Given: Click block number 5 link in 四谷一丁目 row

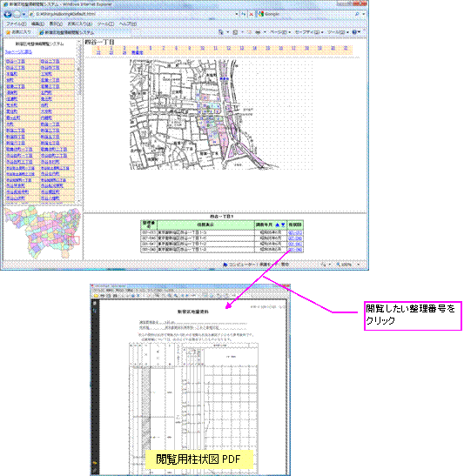Looking at the screenshot, I should 151,48.
